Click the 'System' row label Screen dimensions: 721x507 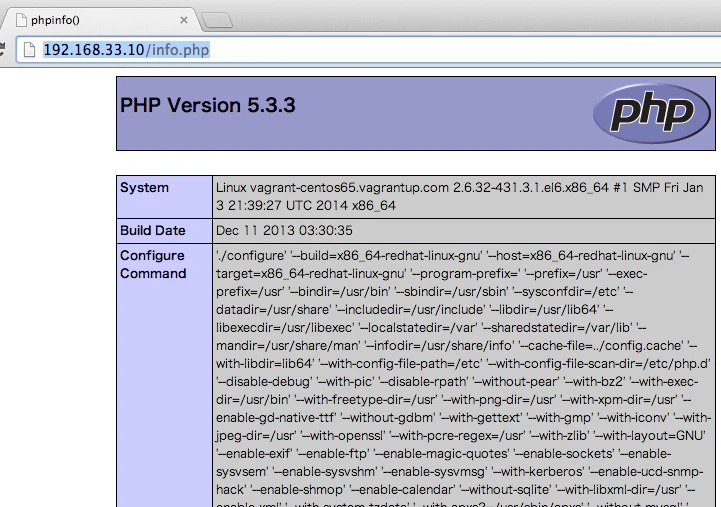(144, 188)
